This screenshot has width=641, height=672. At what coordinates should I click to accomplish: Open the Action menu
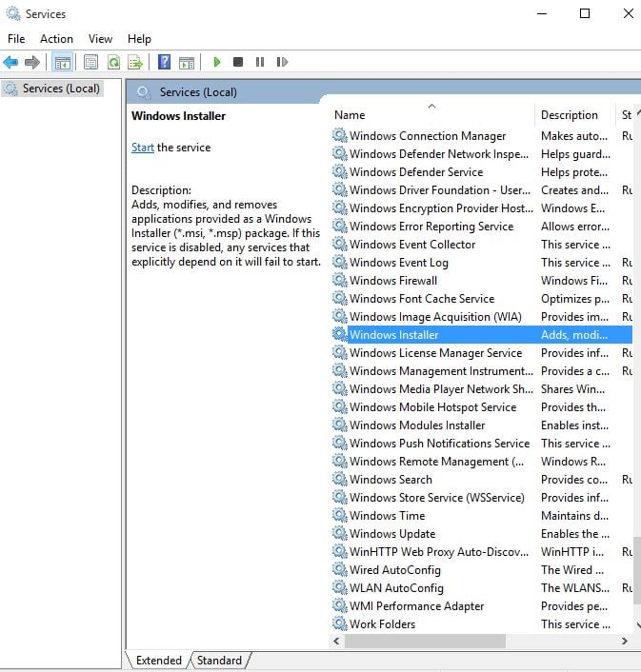tap(56, 39)
